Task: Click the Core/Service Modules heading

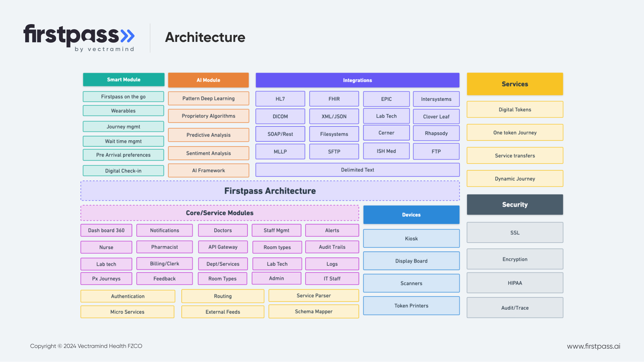Action: click(x=220, y=213)
